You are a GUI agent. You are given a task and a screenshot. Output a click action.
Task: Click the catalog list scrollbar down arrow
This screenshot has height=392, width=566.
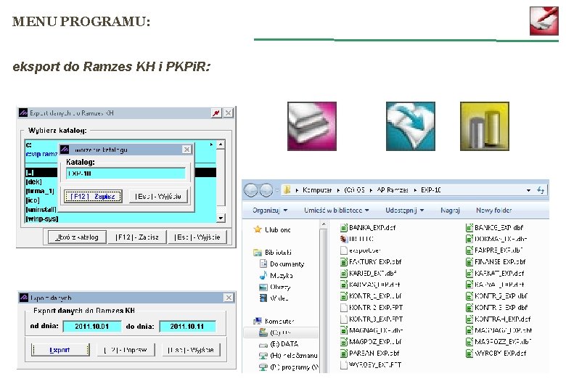221,218
